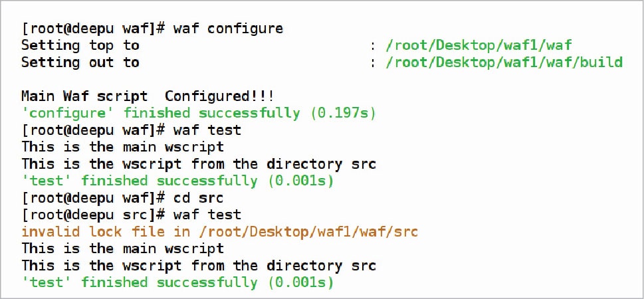
Task: Click the first "waf test" command
Action: click(207, 130)
